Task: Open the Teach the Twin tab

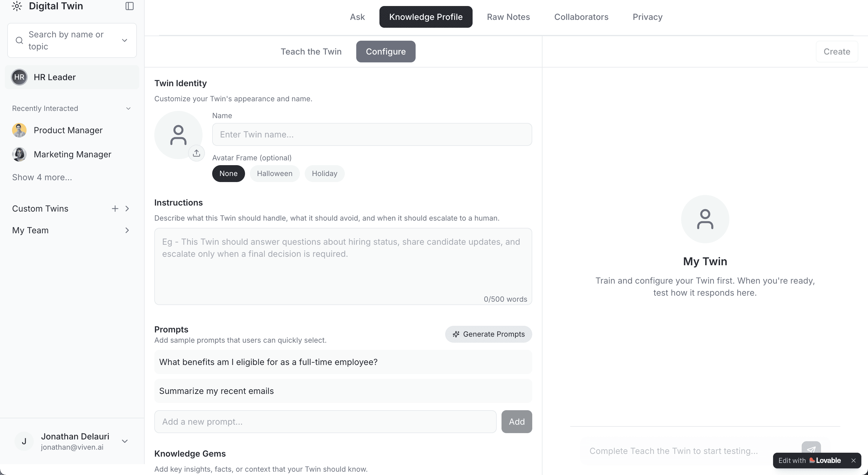Action: coord(311,52)
